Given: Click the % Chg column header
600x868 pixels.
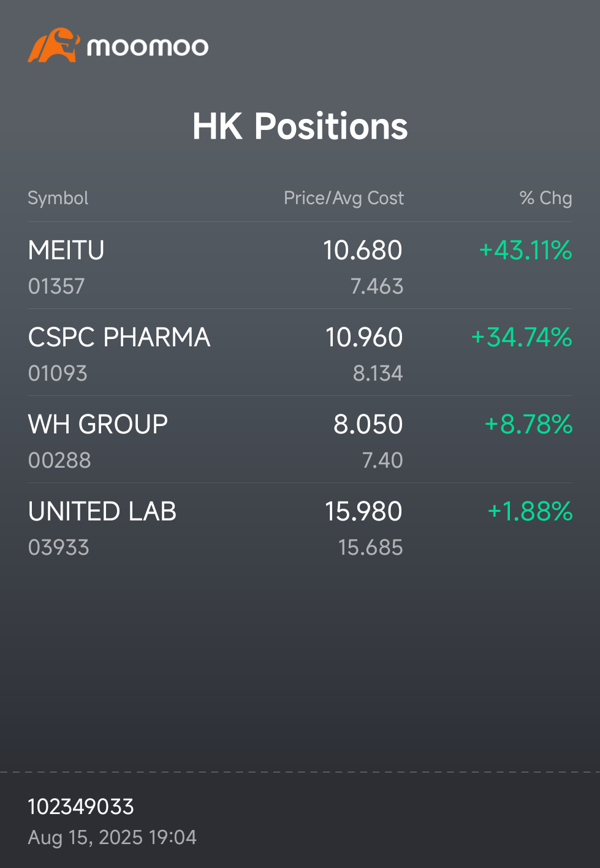Looking at the screenshot, I should tap(545, 198).
